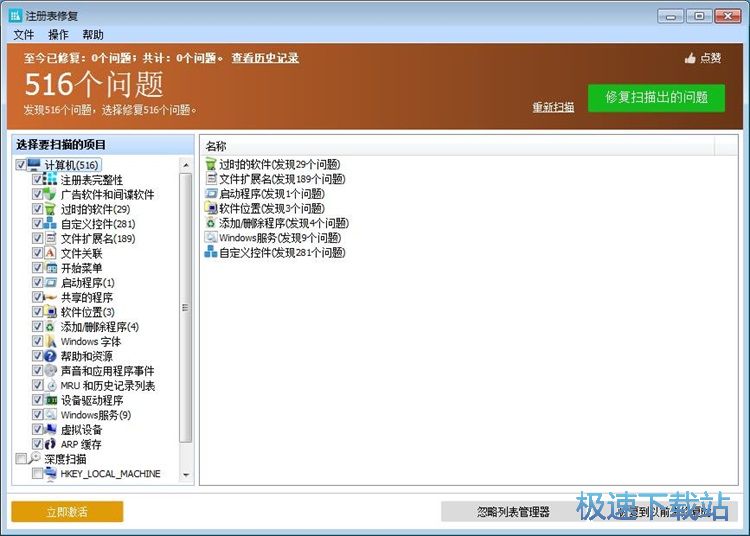Image resolution: width=750 pixels, height=536 pixels.
Task: Select the 文件关联 tree label
Action: pyautogui.click(x=81, y=253)
